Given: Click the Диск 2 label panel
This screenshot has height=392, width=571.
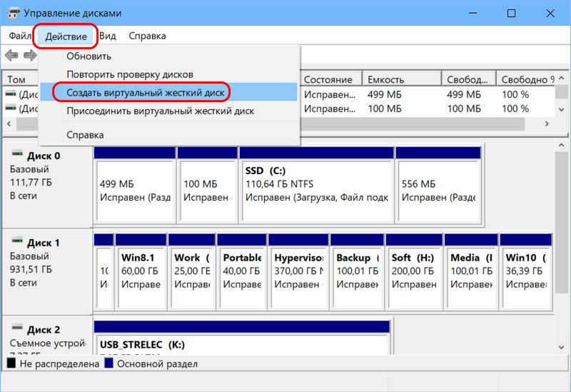Looking at the screenshot, I should pyautogui.click(x=46, y=336).
